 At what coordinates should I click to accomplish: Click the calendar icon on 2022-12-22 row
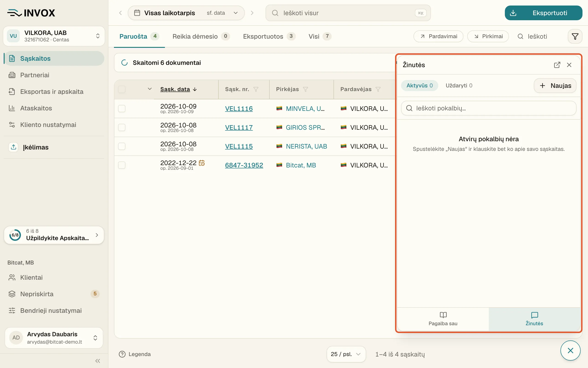(x=202, y=163)
